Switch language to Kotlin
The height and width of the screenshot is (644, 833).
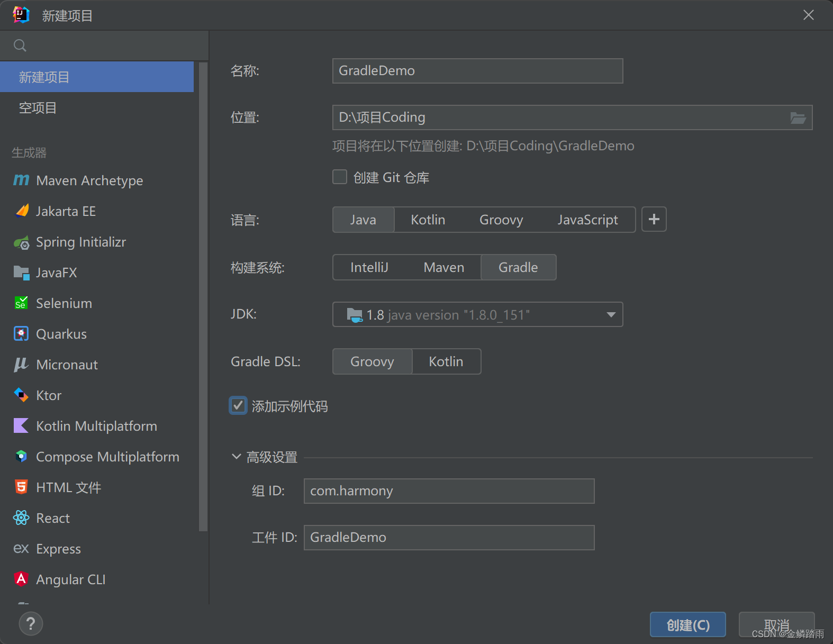click(428, 220)
